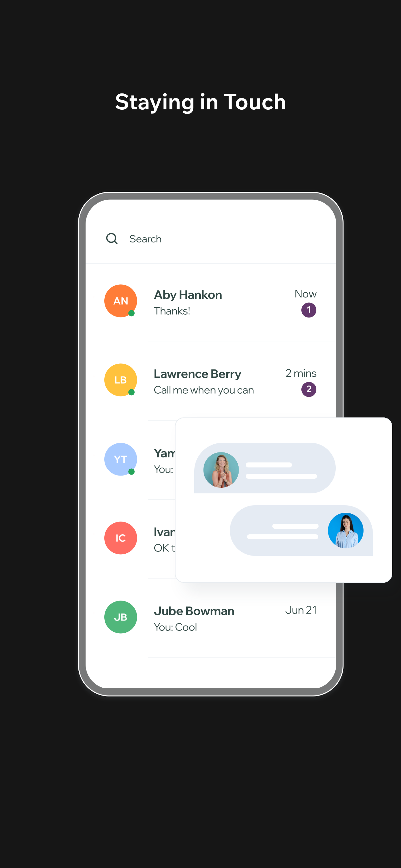Click the "Call me when you can" message preview
This screenshot has height=868, width=401.
(x=204, y=390)
